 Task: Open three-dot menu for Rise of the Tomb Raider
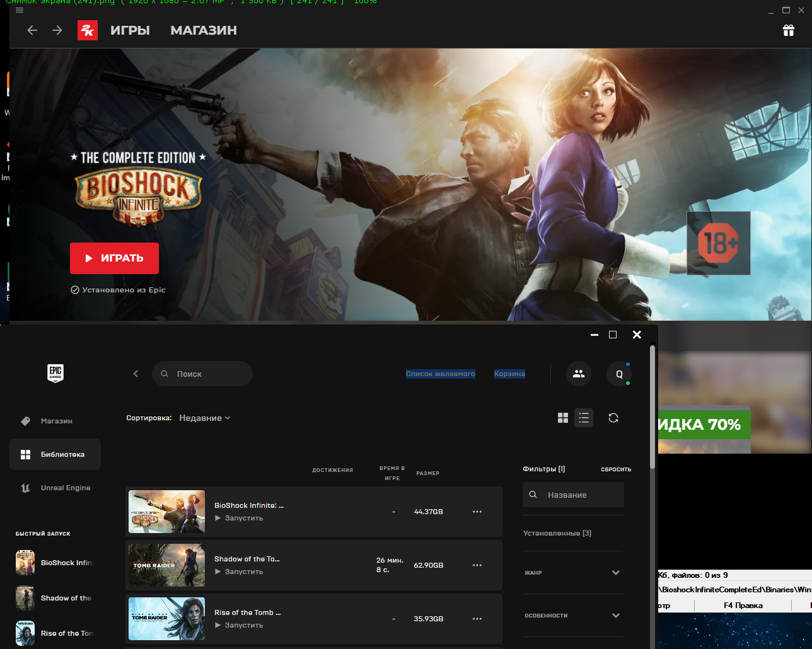coord(477,619)
